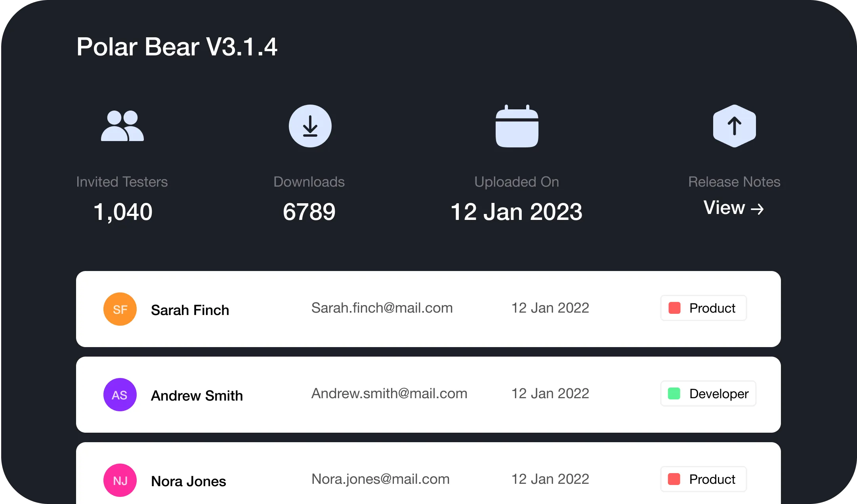Open the Sarah.finch@mail.com email address
Image resolution: width=857 pixels, height=504 pixels.
click(x=382, y=308)
